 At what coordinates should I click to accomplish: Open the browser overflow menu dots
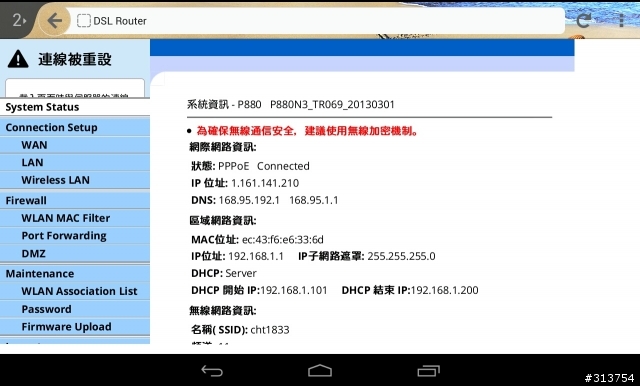[621, 20]
